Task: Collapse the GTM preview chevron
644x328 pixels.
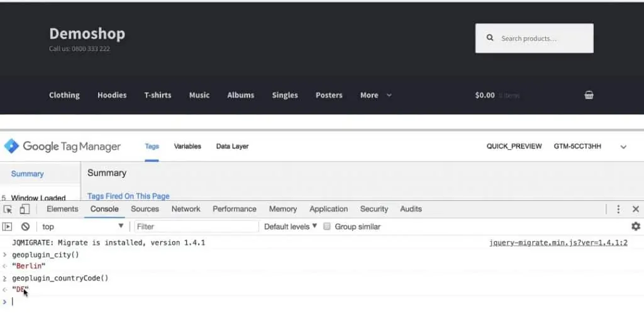Action: [623, 147]
